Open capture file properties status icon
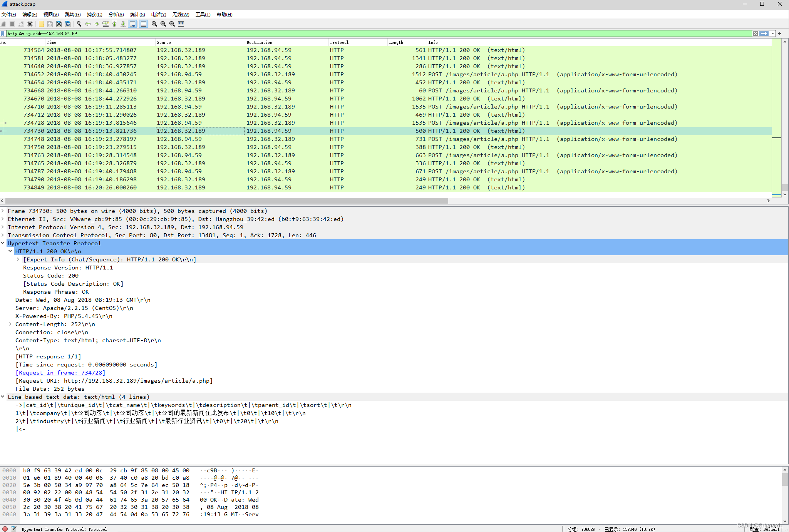This screenshot has height=532, width=789. 14,529
